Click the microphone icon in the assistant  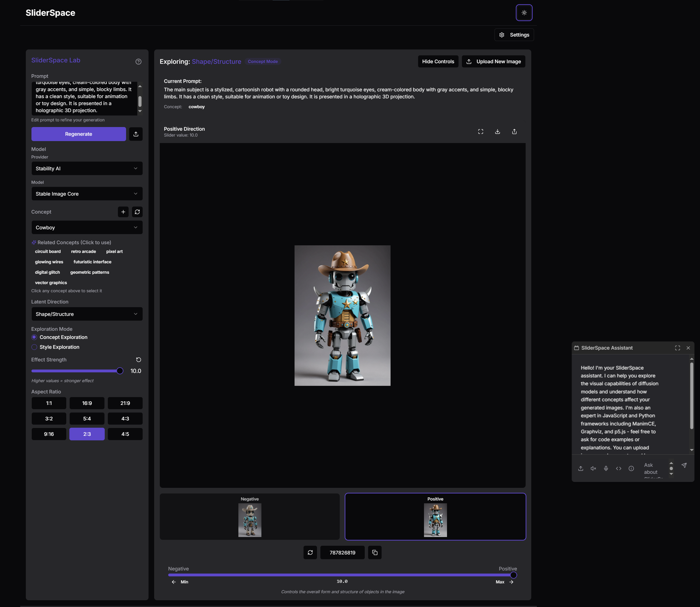pos(606,468)
